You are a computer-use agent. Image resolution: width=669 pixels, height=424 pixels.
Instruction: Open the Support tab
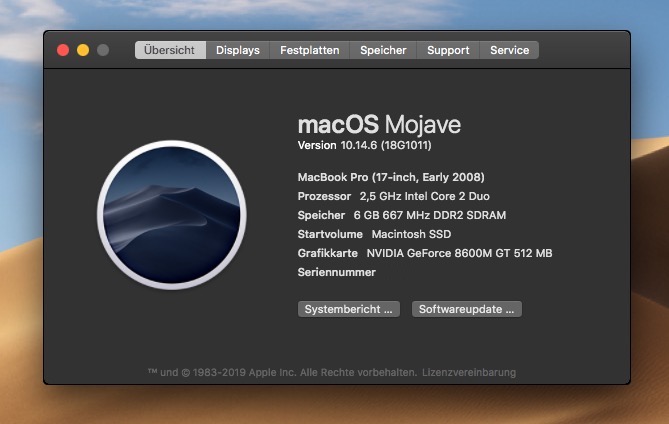pos(448,50)
